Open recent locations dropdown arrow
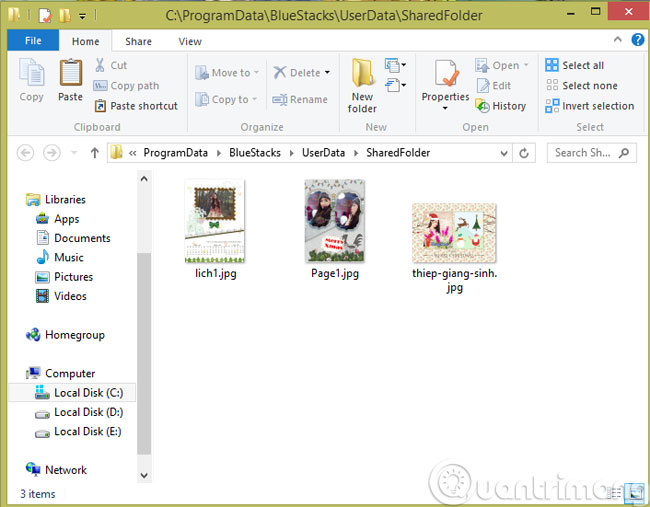 click(x=74, y=153)
